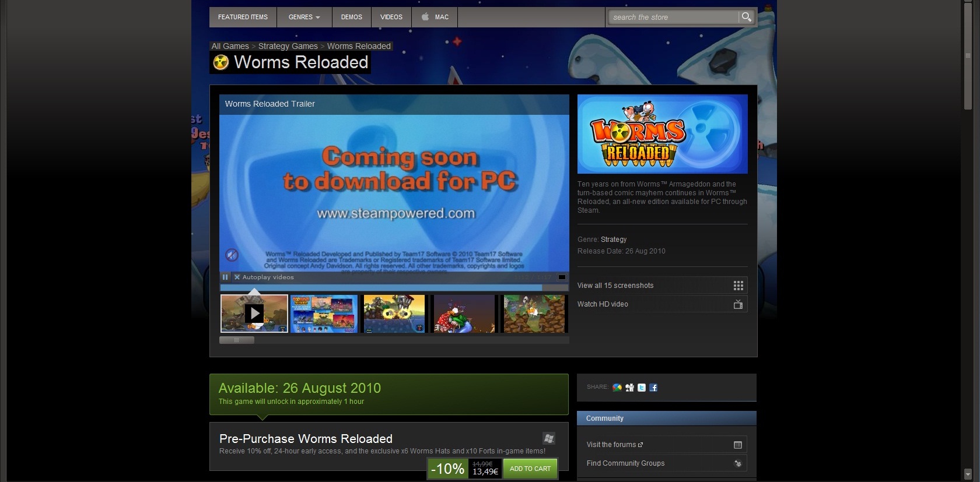Image resolution: width=980 pixels, height=482 pixels.
Task: Share on Facebook icon
Action: [653, 388]
